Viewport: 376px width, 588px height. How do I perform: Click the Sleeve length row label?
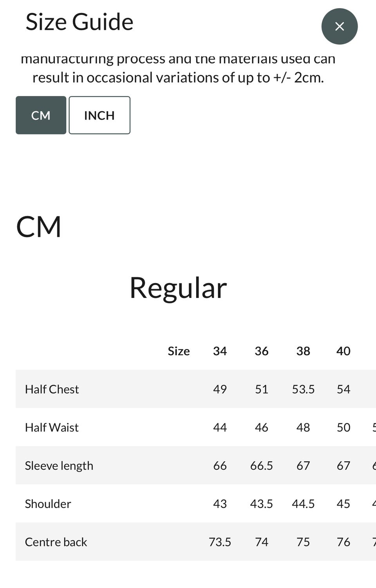point(59,465)
